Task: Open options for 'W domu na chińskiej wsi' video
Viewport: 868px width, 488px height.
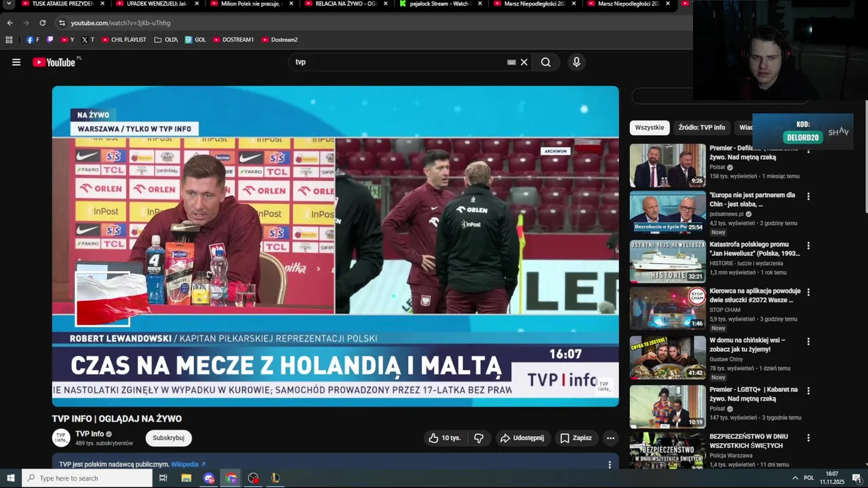Action: click(x=808, y=342)
